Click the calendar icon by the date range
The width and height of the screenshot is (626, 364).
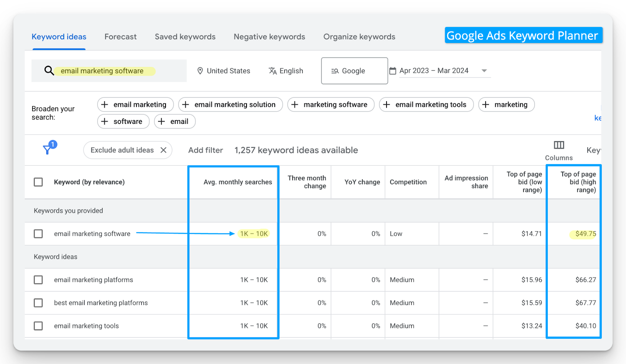coord(393,71)
